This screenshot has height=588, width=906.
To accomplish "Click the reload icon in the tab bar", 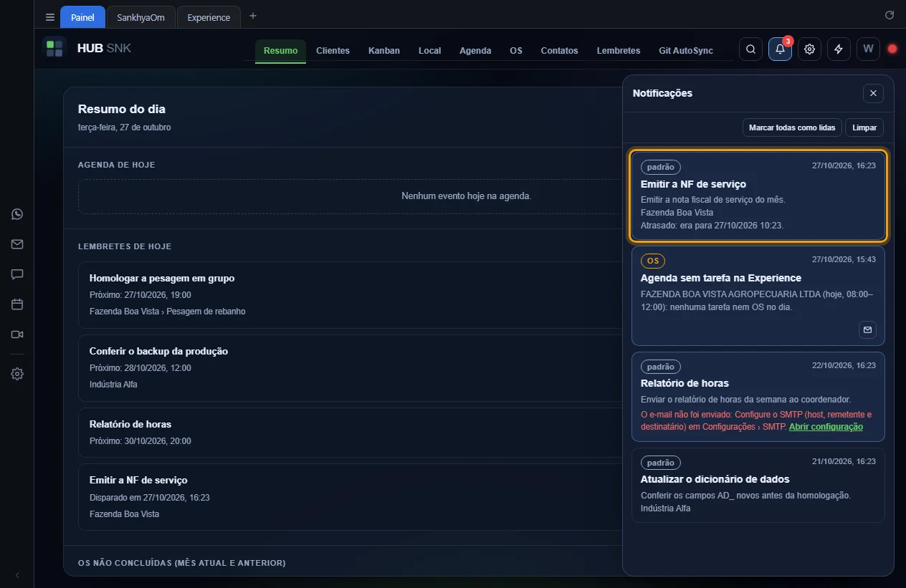I will tap(890, 15).
